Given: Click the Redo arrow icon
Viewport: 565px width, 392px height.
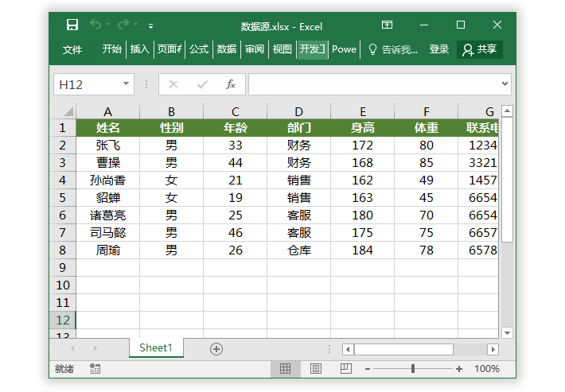Looking at the screenshot, I should point(123,25).
